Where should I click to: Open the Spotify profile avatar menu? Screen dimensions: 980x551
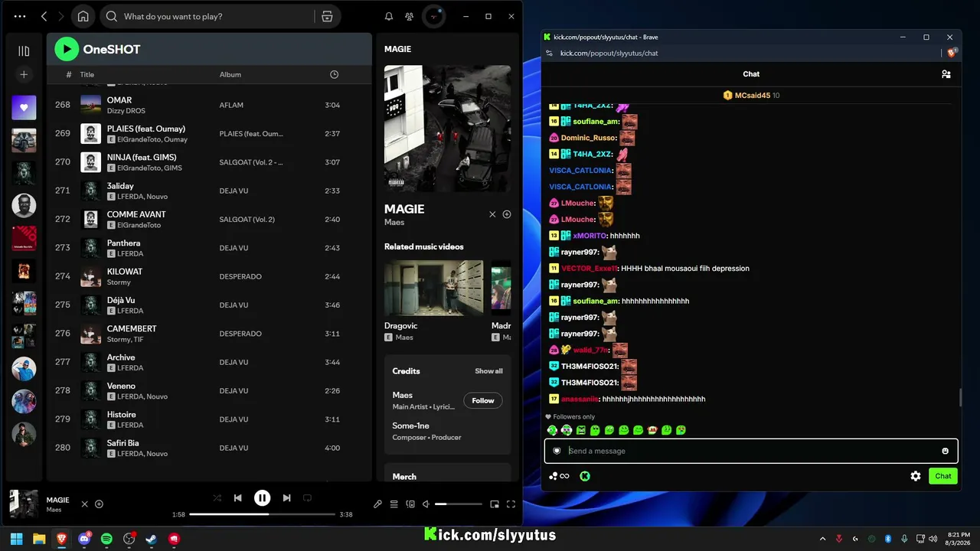point(434,16)
